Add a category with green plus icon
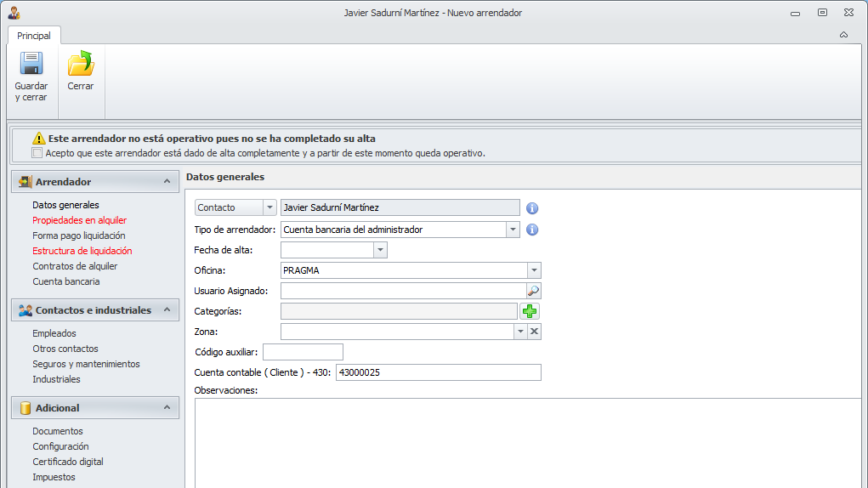This screenshot has width=868, height=488. coord(530,311)
